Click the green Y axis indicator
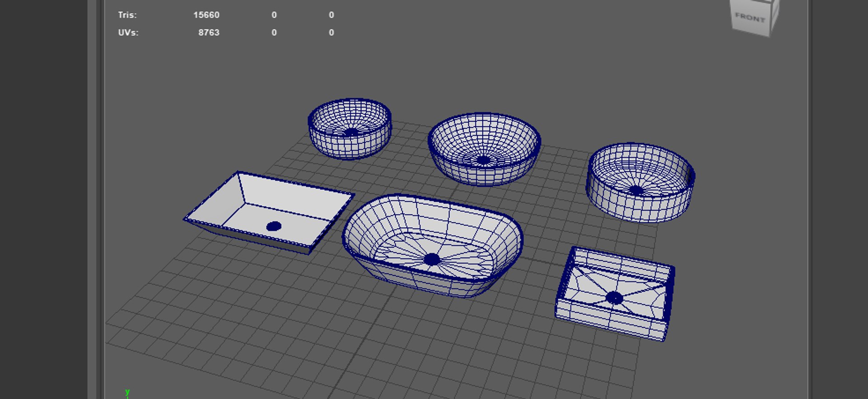This screenshot has width=868, height=399. 127,393
